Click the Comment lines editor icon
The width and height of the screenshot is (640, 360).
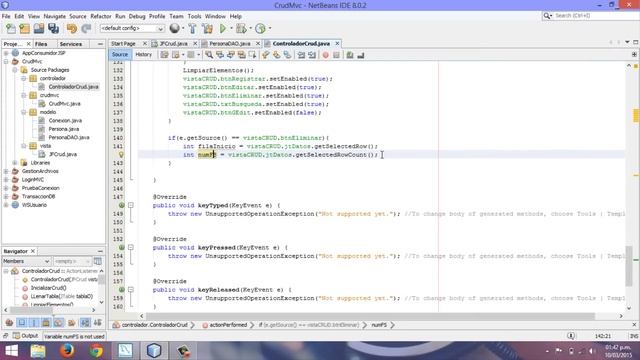tap(350, 55)
